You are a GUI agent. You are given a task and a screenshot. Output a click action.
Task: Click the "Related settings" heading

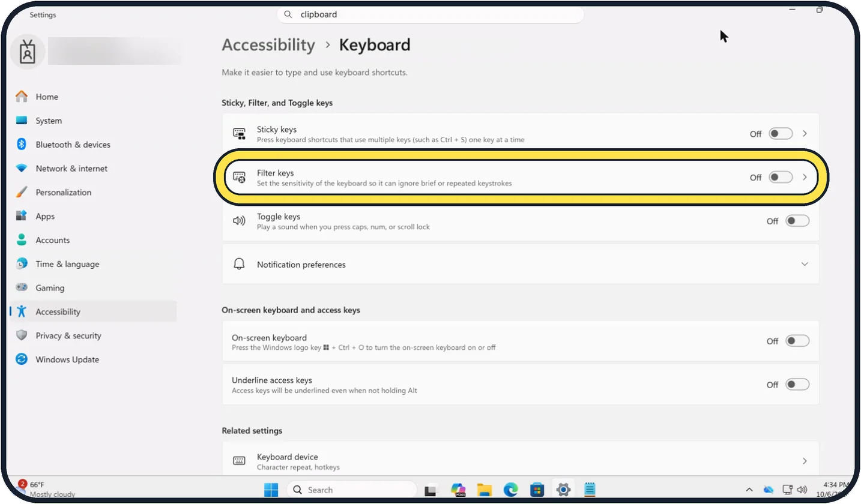(252, 431)
